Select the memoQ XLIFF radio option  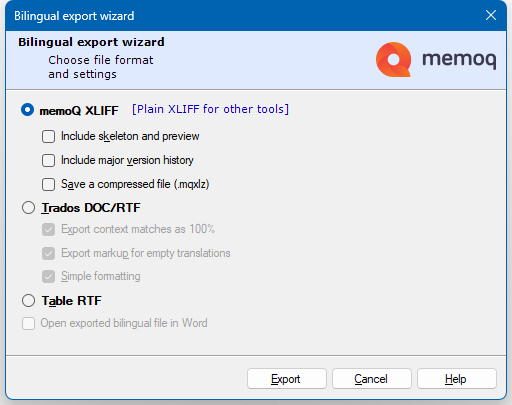pos(28,110)
